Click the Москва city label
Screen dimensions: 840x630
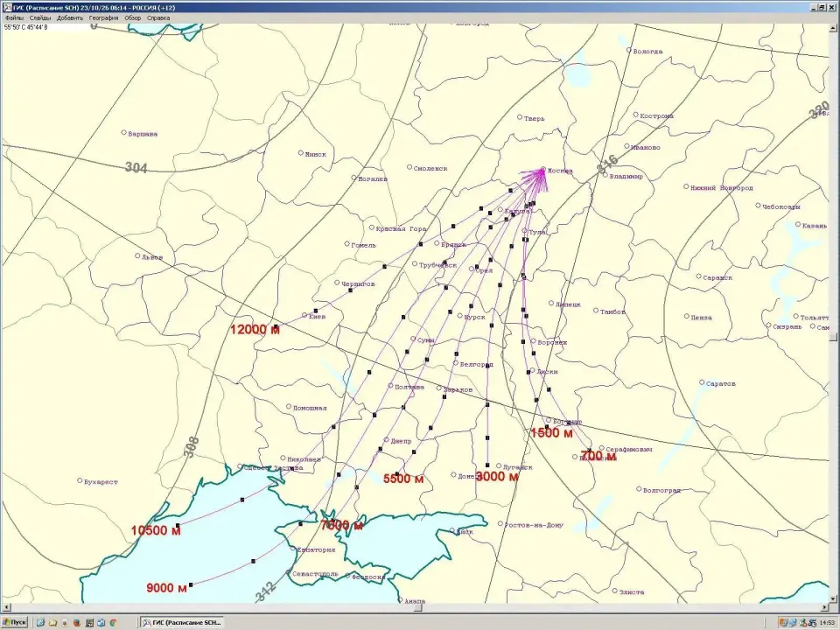tap(560, 171)
